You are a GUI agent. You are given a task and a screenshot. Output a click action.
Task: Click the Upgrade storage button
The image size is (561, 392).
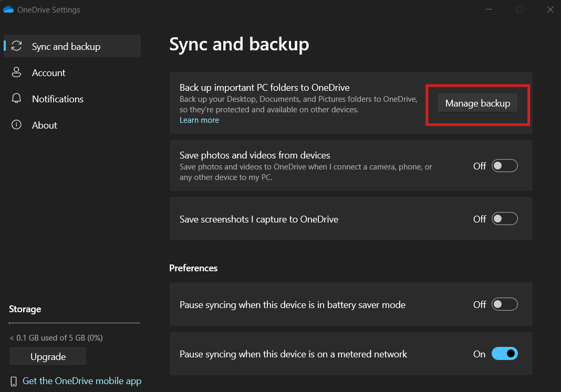47,356
